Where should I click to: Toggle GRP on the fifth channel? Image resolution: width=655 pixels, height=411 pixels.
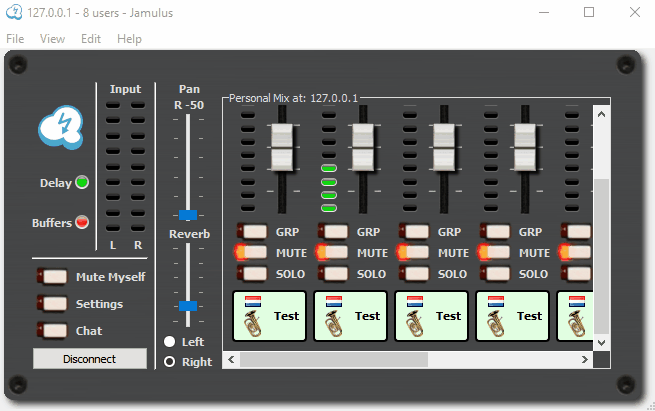tap(576, 231)
